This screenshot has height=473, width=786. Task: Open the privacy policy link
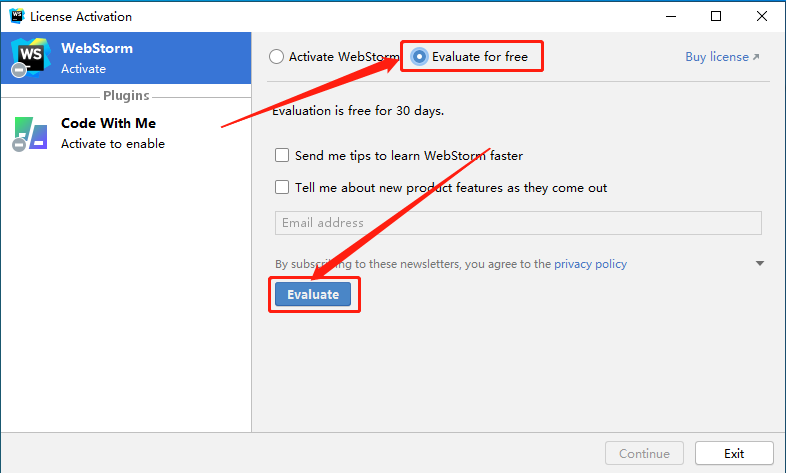coord(590,264)
